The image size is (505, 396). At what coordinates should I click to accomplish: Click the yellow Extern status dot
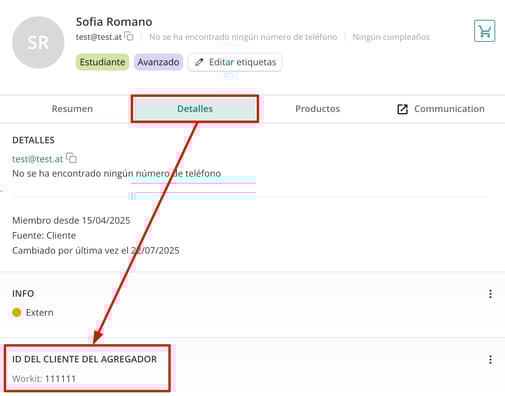pyautogui.click(x=17, y=312)
